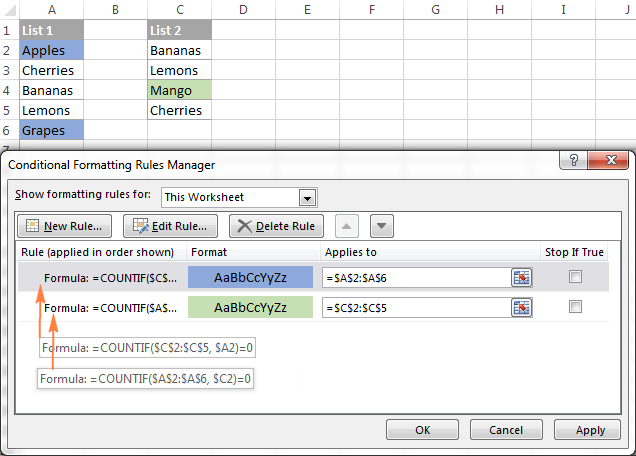636x456 pixels.
Task: Click the blue AaBbCcYyZz format preview
Action: click(250, 277)
